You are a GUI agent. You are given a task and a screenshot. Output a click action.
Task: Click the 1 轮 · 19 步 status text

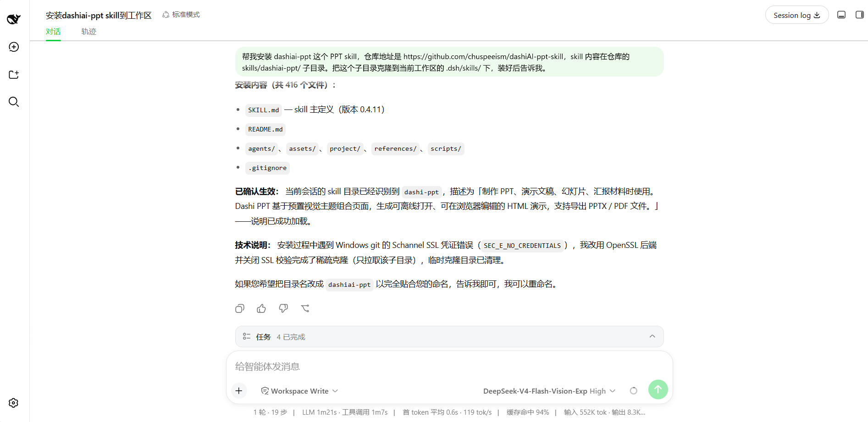271,412
